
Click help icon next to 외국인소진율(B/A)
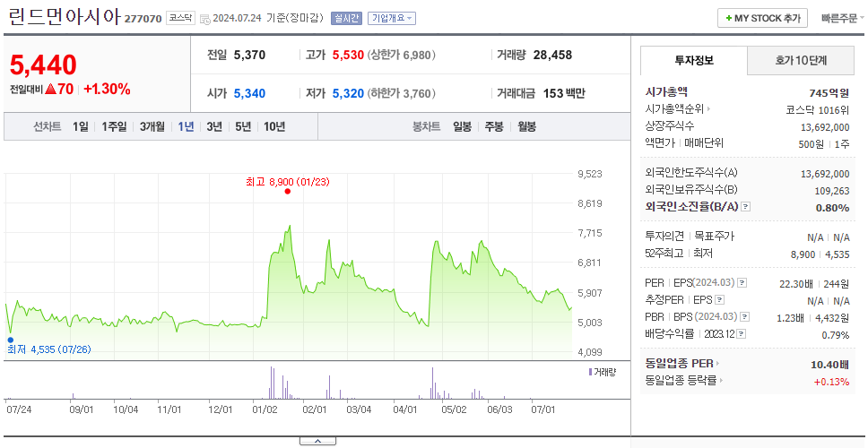(746, 207)
